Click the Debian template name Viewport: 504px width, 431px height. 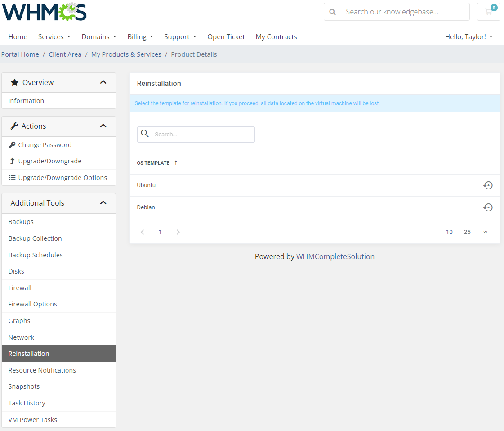click(x=146, y=207)
